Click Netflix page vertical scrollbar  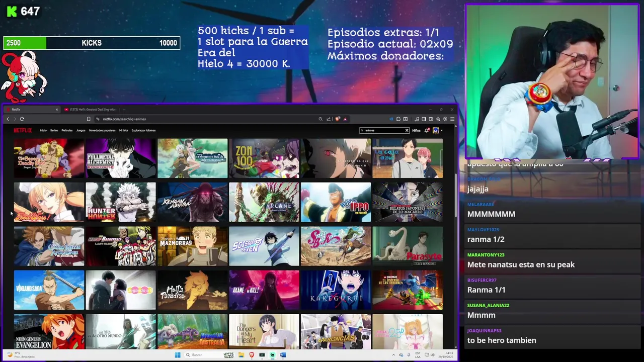455,196
